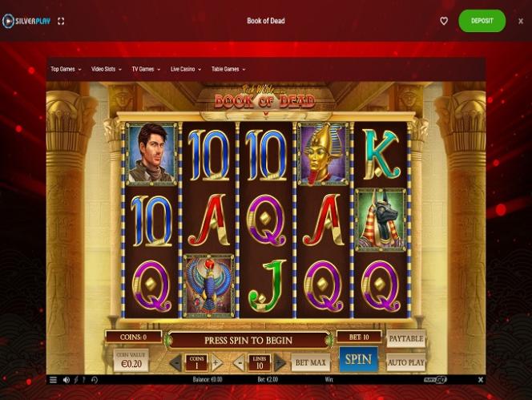The width and height of the screenshot is (532, 400).
Task: Open the TV Games menu
Action: 146,69
